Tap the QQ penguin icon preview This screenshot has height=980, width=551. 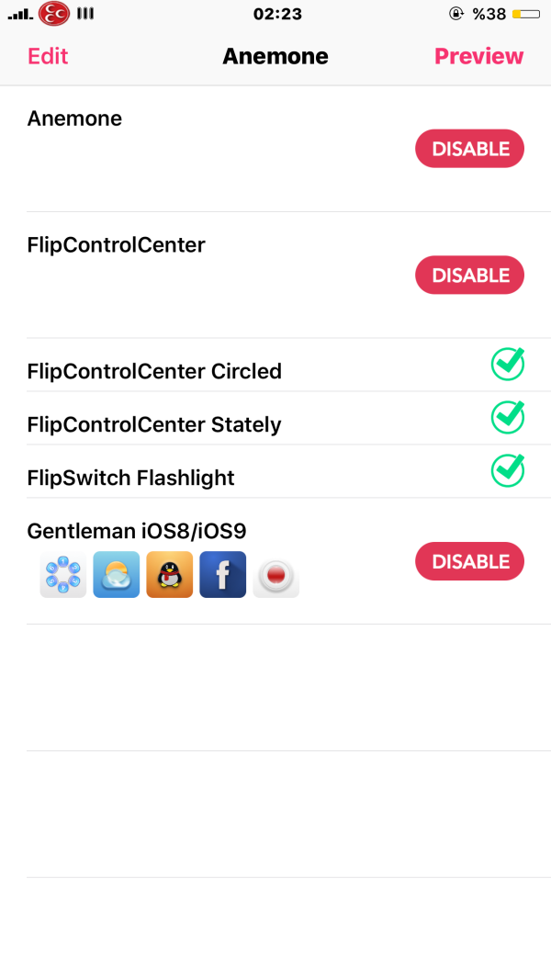click(x=170, y=575)
